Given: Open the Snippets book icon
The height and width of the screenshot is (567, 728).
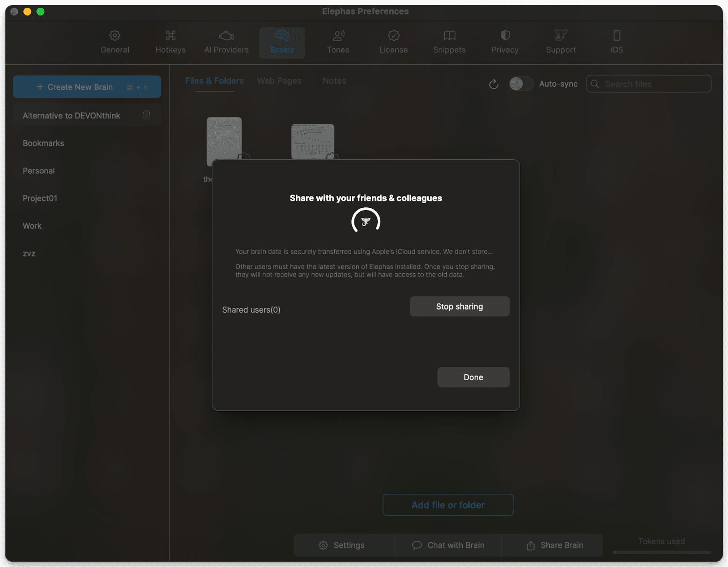Looking at the screenshot, I should (x=449, y=35).
